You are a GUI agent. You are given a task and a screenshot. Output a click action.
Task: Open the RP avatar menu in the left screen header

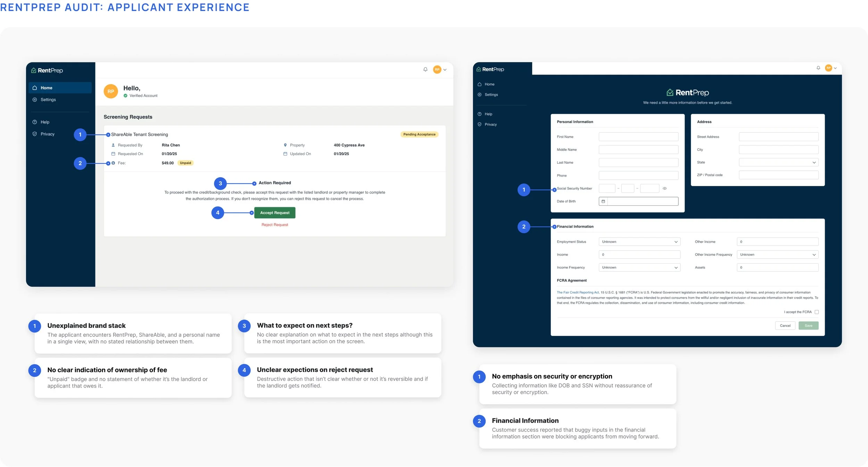(x=440, y=69)
